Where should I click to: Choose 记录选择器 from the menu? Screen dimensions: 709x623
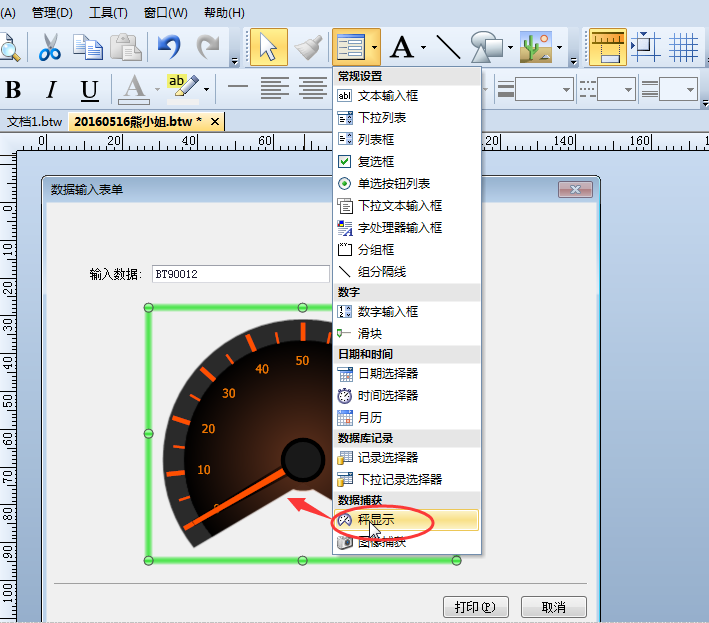click(406, 458)
